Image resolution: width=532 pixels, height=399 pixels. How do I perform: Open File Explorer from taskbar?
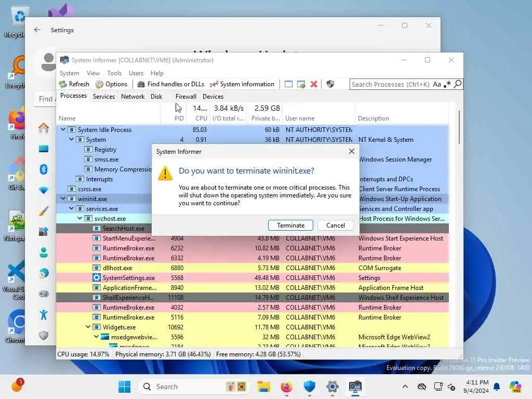coord(263,387)
